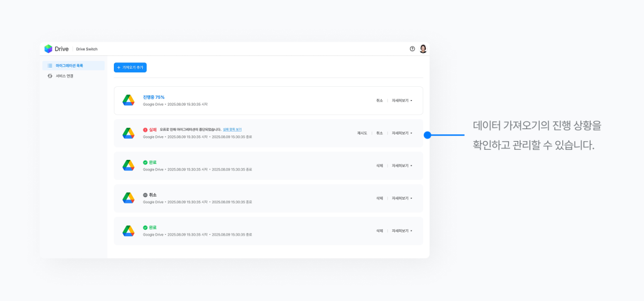
Task: Click the 진행중 75% progress label
Action: click(x=153, y=98)
